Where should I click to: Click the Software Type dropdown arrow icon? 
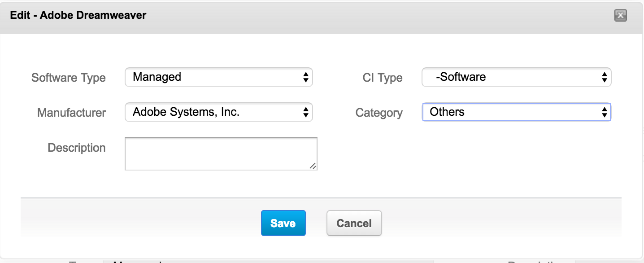[305, 77]
